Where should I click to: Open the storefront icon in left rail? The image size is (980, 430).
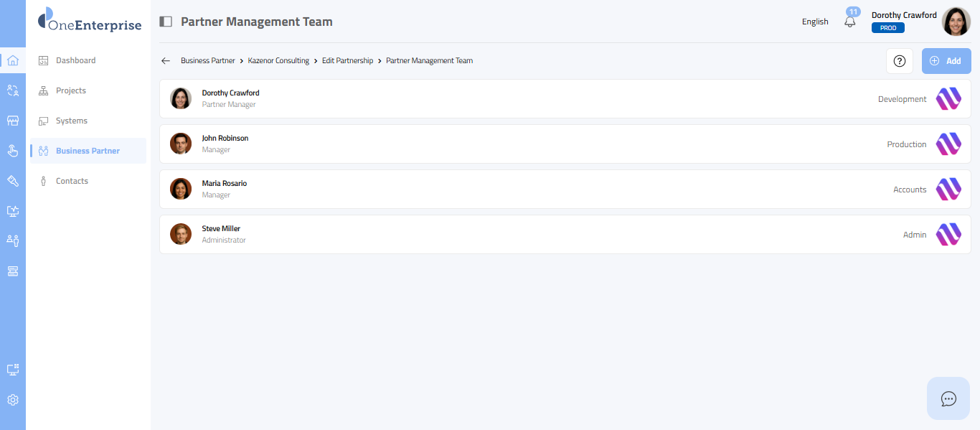12,121
